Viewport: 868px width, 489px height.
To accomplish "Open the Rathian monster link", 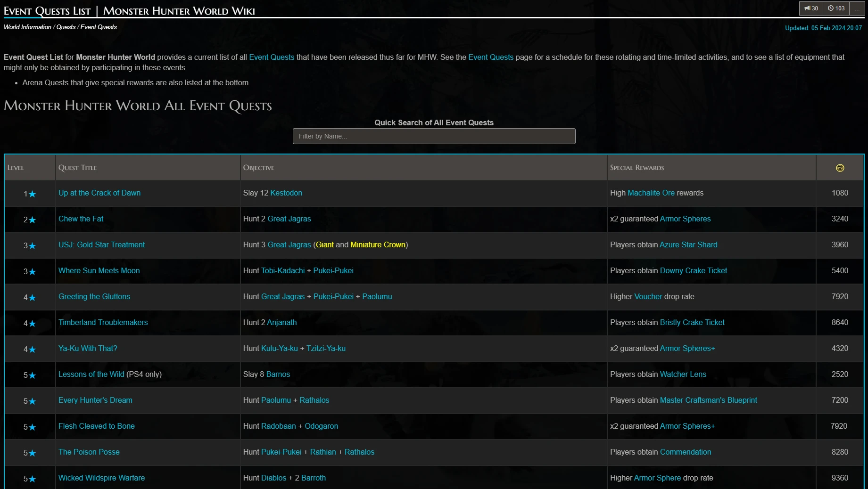I will click(x=323, y=452).
